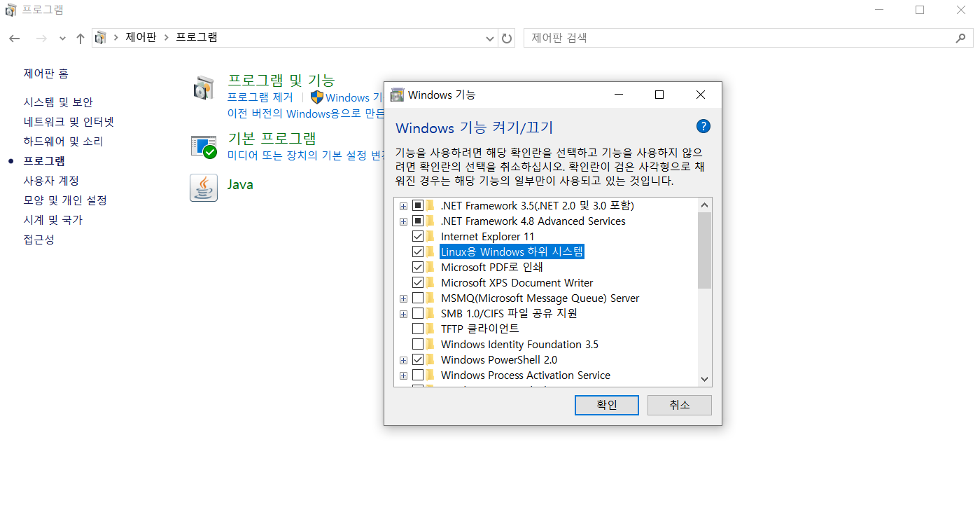
Task: Click the refresh icon in address bar
Action: click(x=507, y=38)
